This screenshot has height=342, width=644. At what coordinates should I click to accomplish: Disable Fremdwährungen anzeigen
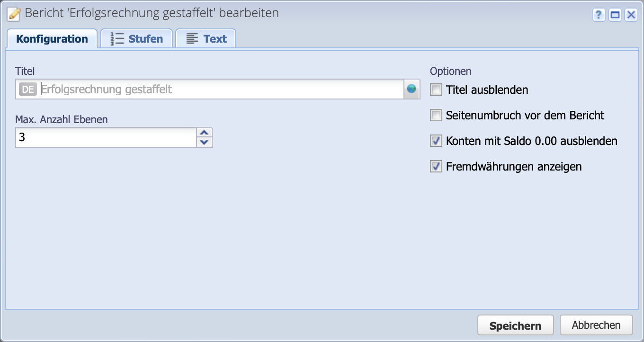coord(435,166)
